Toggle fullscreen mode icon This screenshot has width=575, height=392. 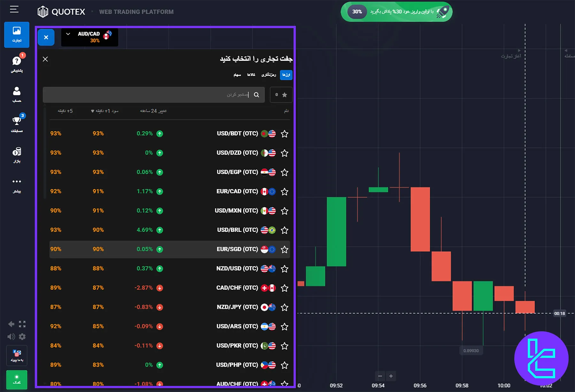tap(22, 324)
